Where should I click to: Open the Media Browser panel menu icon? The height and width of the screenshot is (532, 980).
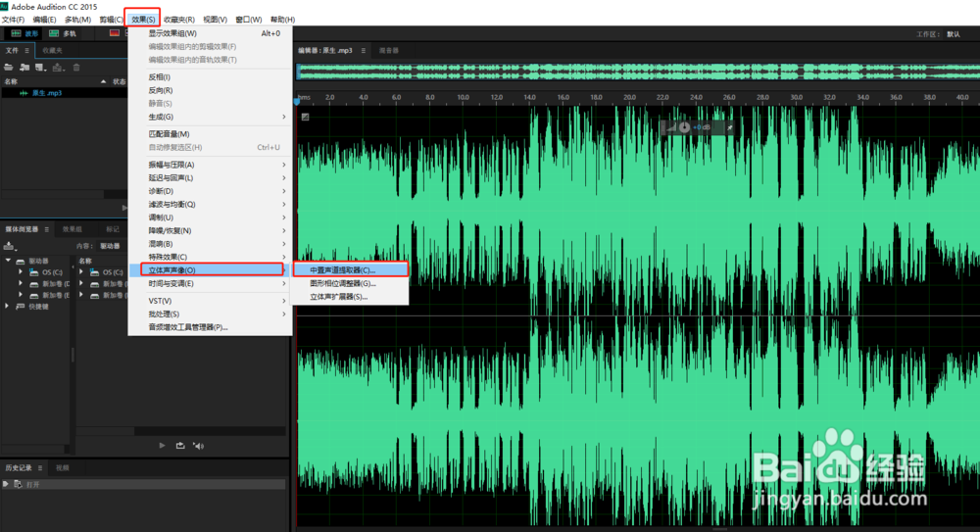tap(46, 229)
